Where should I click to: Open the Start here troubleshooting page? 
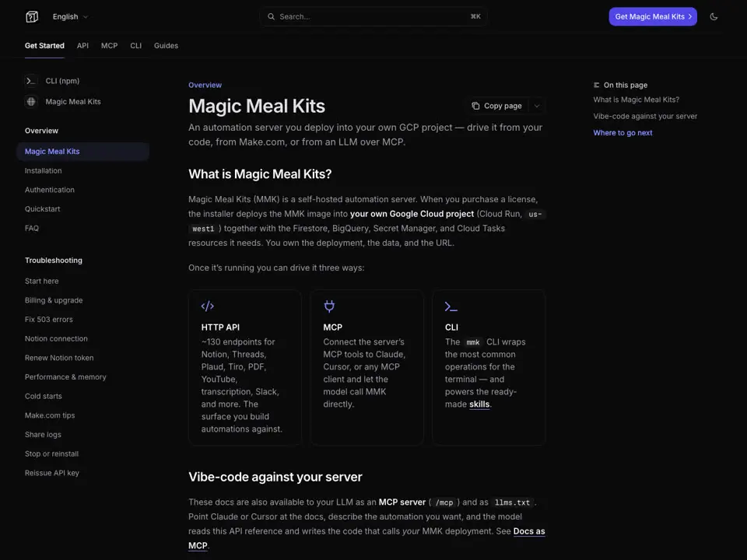click(42, 281)
